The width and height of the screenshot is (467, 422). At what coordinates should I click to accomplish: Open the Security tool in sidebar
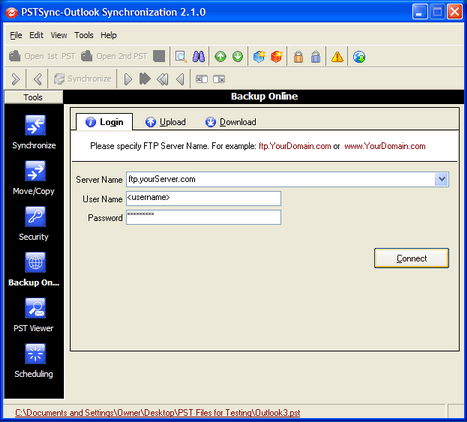coord(34,224)
